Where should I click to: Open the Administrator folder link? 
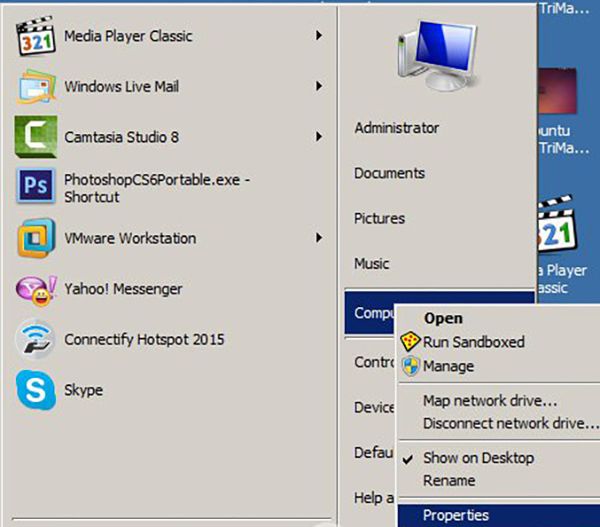396,128
